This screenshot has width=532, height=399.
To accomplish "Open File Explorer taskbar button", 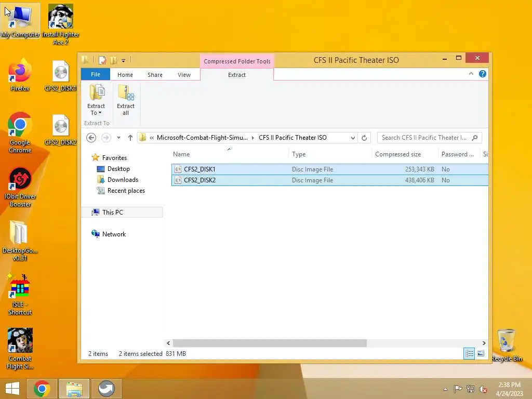I will click(74, 389).
